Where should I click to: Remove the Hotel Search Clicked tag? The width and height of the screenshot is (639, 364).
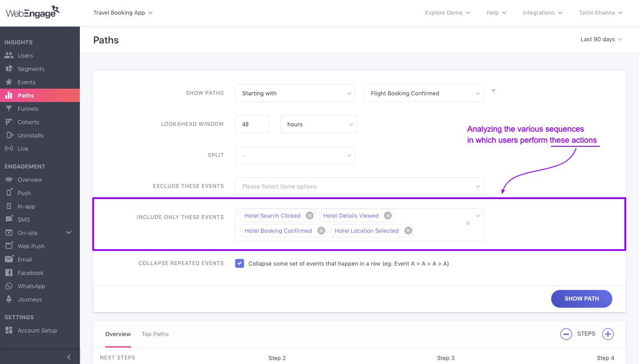(x=310, y=216)
